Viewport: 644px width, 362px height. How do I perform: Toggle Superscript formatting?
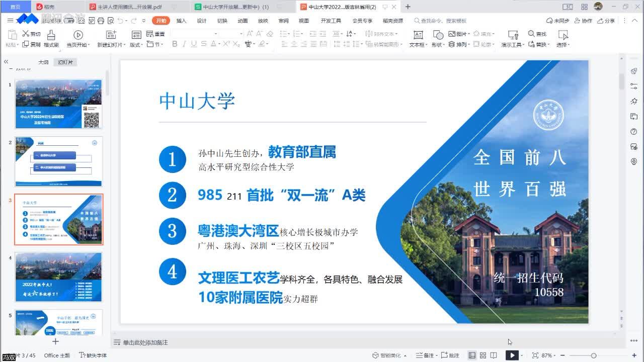point(226,44)
